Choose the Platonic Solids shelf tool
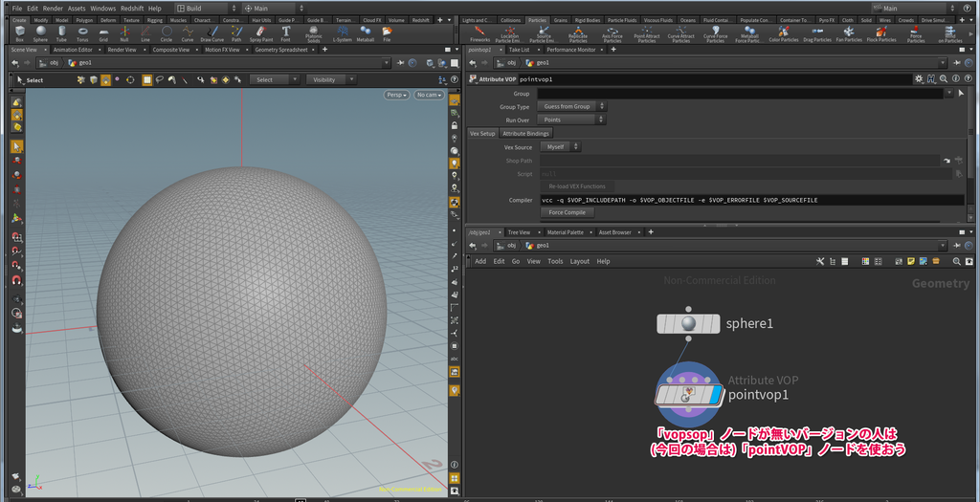Image resolution: width=980 pixels, height=502 pixels. click(313, 33)
